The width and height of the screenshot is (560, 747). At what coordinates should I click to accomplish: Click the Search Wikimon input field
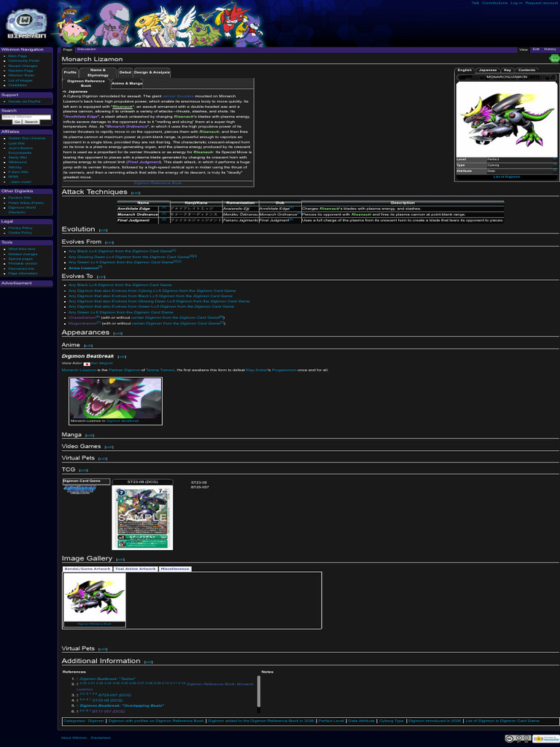pos(26,117)
